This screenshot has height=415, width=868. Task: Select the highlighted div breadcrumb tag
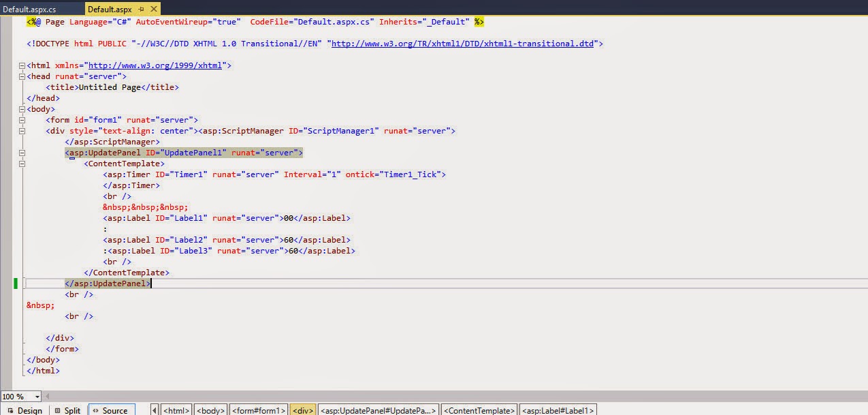(x=302, y=410)
